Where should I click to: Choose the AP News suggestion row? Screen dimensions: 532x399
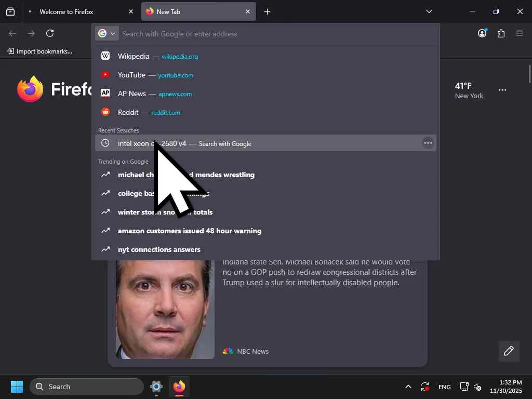tap(265, 94)
